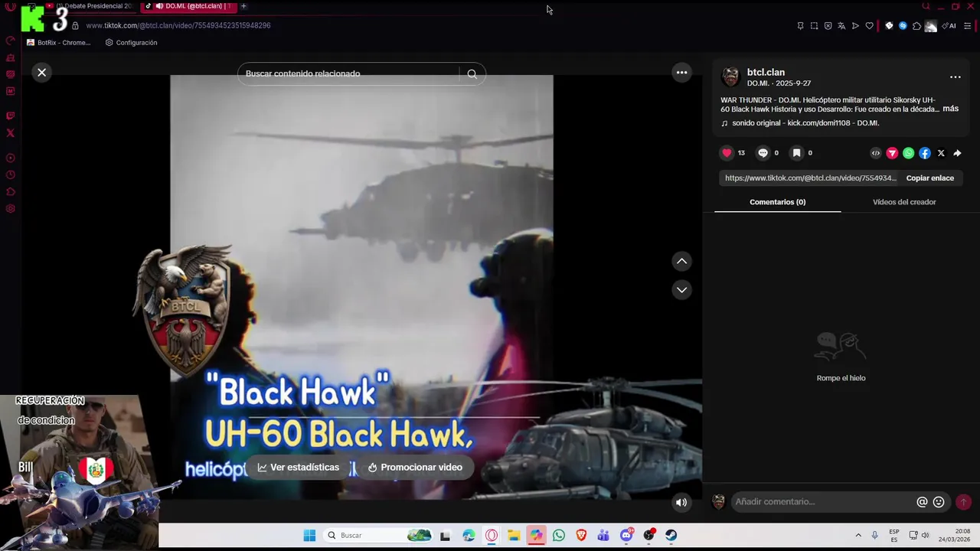The height and width of the screenshot is (551, 980).
Task: Open browser search magnifier in title bar
Action: (x=926, y=6)
